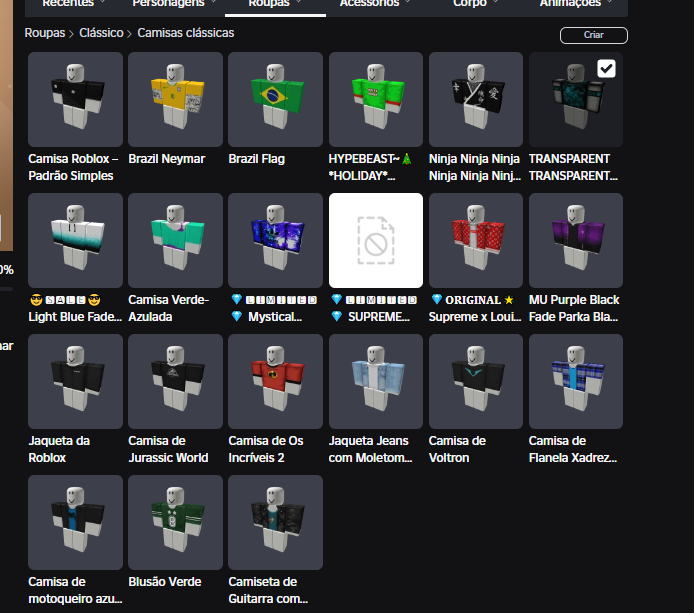Screen dimensions: 694x613
Task: Select the Ninja Ninja black shirt
Action: tap(476, 100)
